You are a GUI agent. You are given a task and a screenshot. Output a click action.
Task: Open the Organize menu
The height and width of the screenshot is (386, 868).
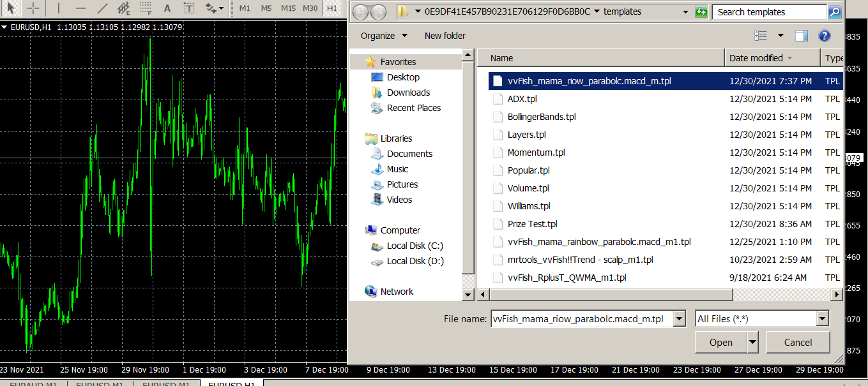pos(384,36)
